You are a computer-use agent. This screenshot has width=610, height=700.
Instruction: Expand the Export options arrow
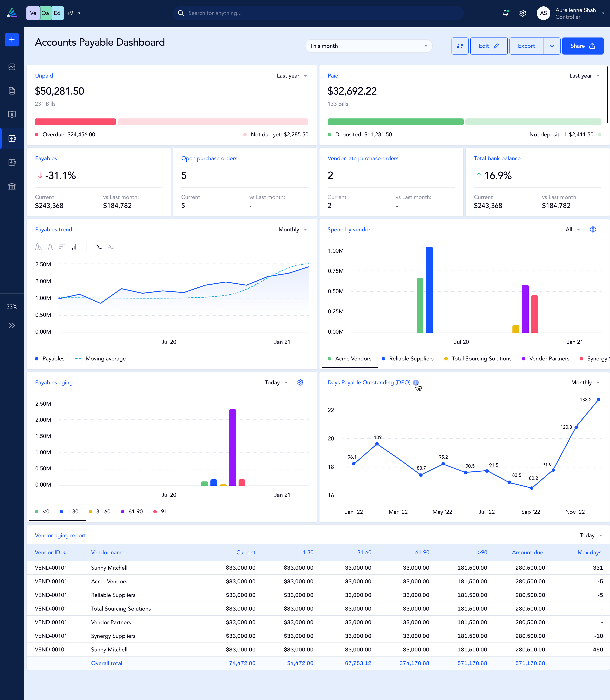tap(552, 46)
